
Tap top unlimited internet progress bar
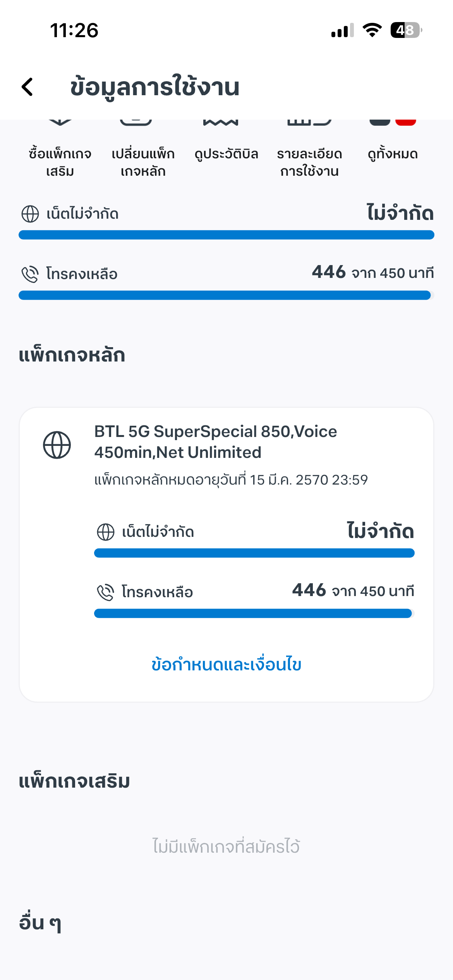tap(226, 235)
